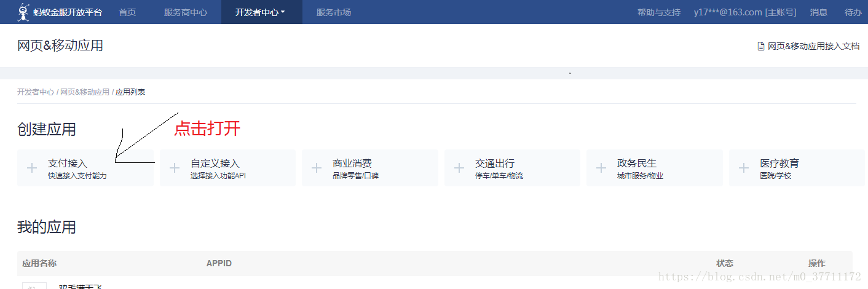Click plus icon on 支付接入 card
868x289 pixels.
click(x=32, y=168)
